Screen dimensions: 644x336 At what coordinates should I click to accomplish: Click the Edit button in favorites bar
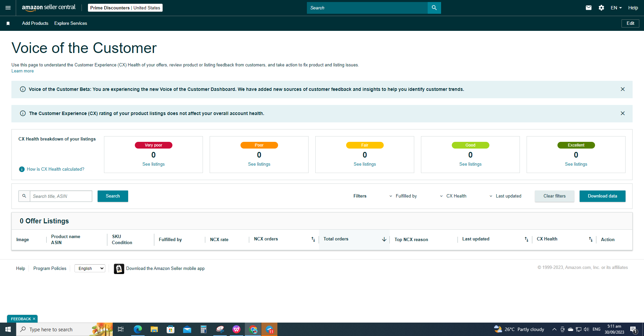[x=630, y=23]
